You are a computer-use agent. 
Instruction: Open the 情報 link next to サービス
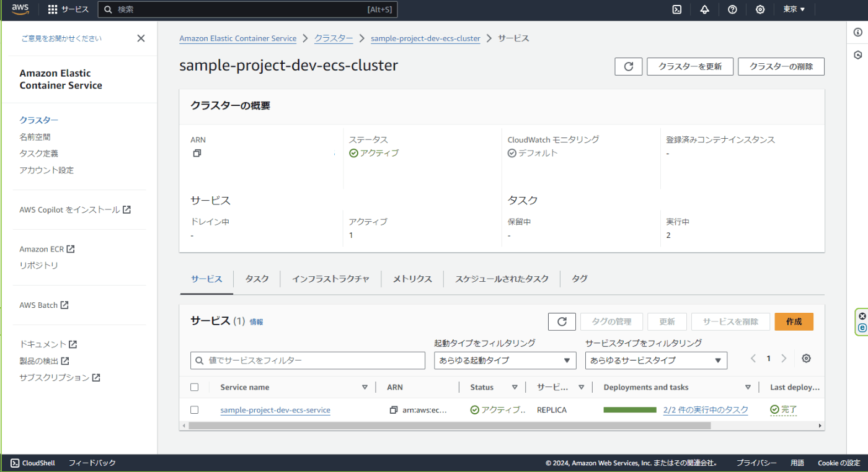(x=256, y=322)
